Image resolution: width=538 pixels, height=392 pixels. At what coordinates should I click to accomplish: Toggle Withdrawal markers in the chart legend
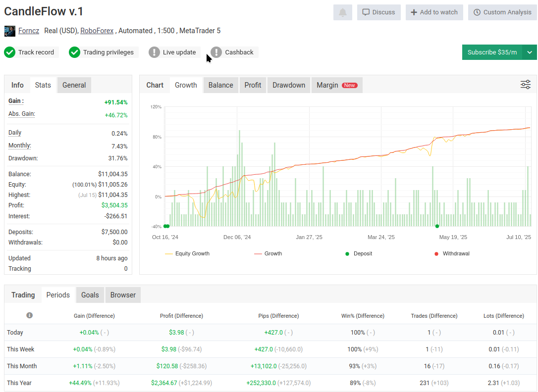tap(451, 253)
